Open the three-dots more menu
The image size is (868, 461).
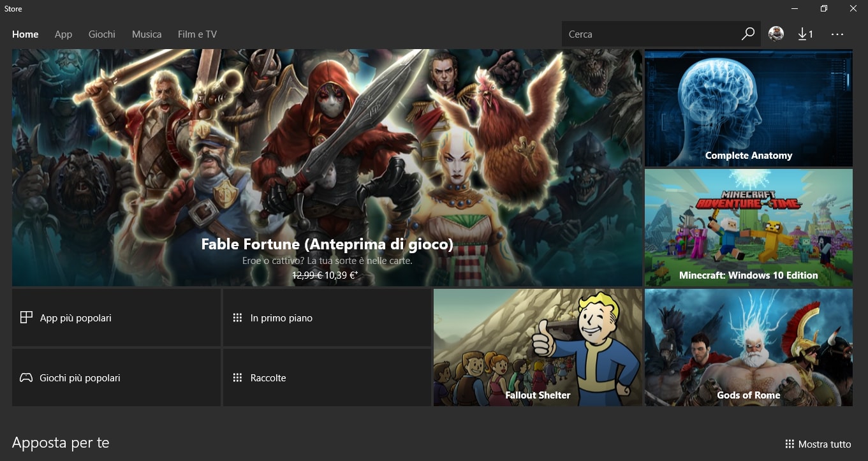click(837, 34)
